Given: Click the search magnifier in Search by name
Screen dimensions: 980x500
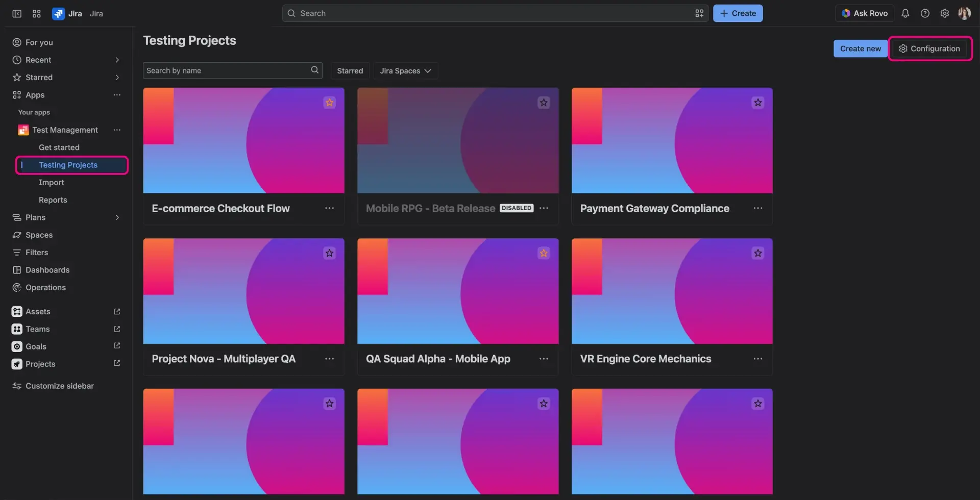Looking at the screenshot, I should (315, 70).
